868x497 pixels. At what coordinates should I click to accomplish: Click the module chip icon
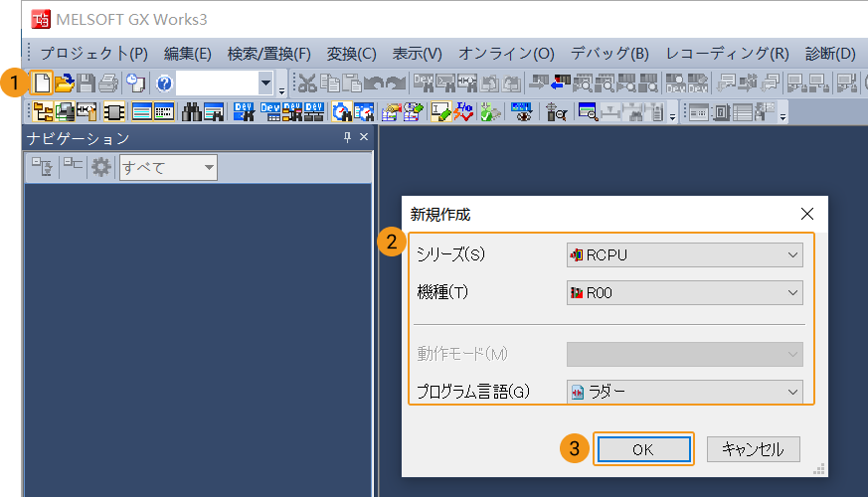tap(113, 112)
